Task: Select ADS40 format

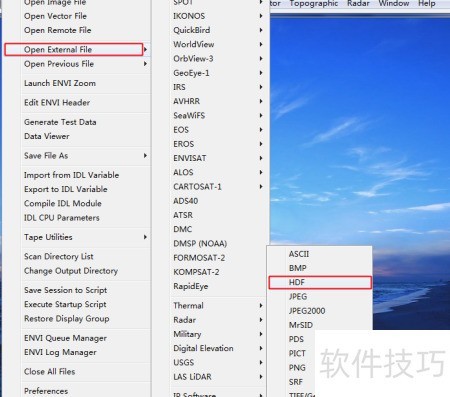Action: click(x=185, y=201)
